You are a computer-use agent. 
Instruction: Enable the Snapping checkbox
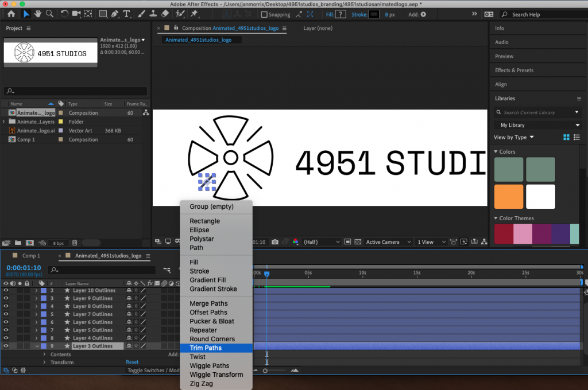(264, 14)
